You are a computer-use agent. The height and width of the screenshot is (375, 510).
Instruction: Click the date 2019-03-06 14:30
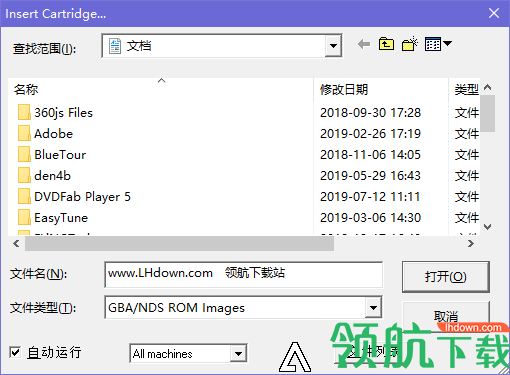[370, 218]
